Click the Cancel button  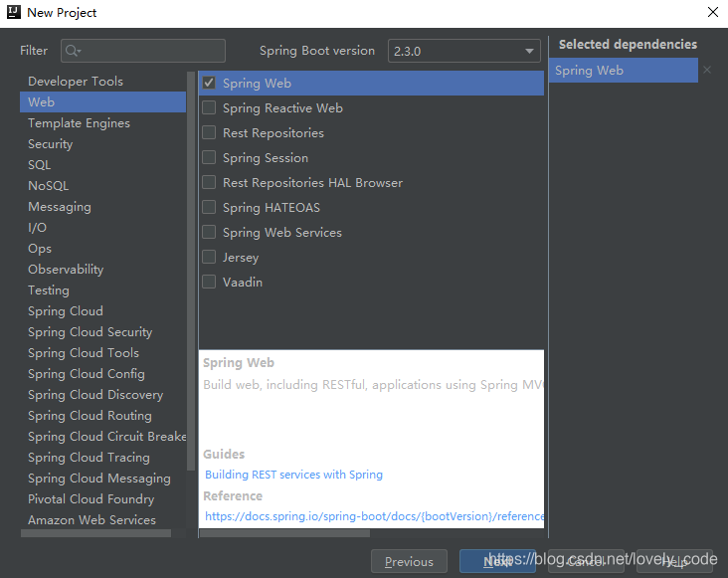(x=586, y=562)
